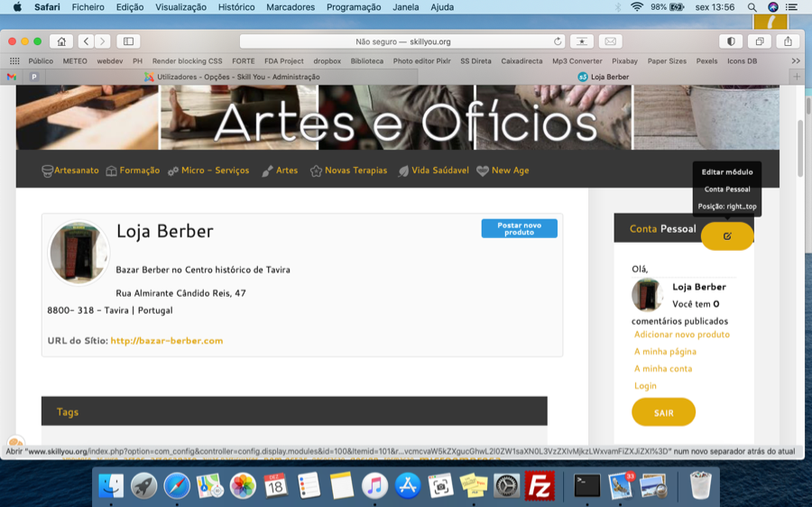812x507 pixels.
Task: Open System Preferences in the Dock
Action: (x=506, y=486)
